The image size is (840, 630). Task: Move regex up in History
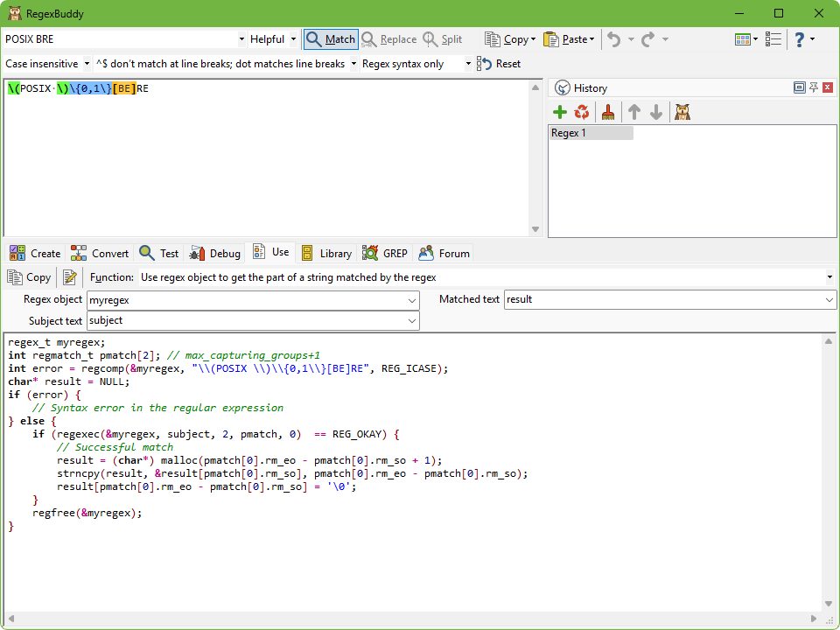[634, 112]
